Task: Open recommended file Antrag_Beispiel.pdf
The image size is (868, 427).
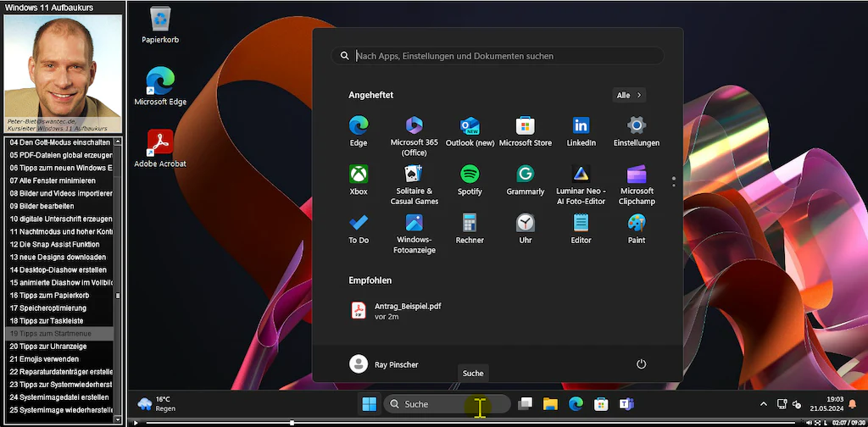Action: pyautogui.click(x=397, y=311)
